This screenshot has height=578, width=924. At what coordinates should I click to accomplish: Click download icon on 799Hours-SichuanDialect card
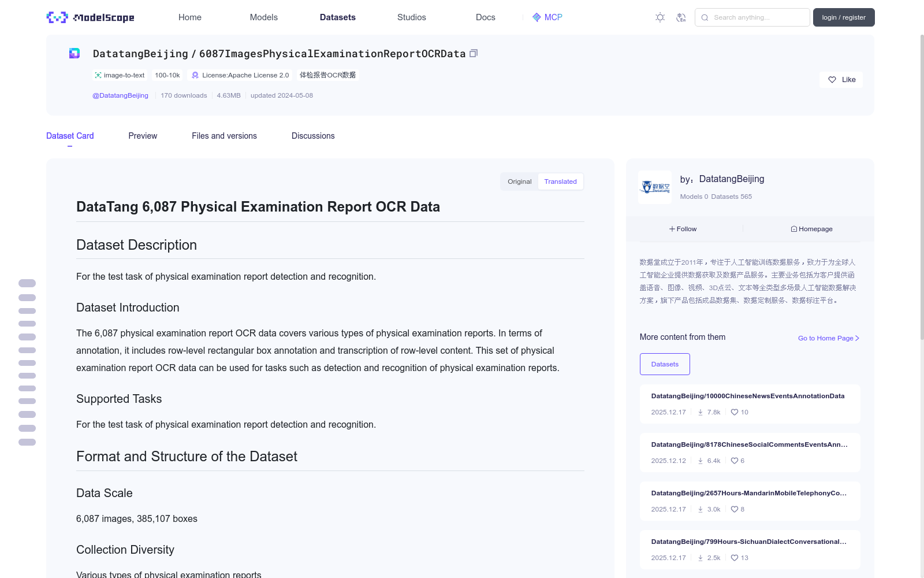point(701,558)
